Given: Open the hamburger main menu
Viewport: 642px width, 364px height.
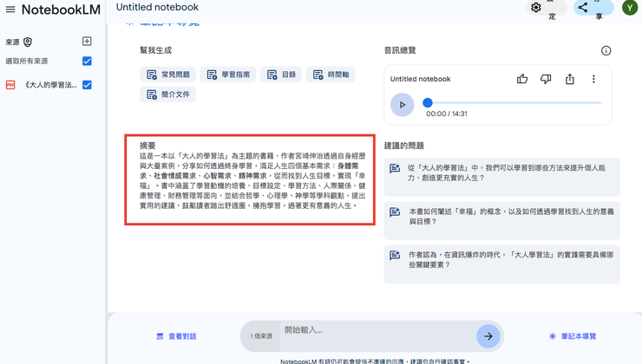Looking at the screenshot, I should click(10, 10).
